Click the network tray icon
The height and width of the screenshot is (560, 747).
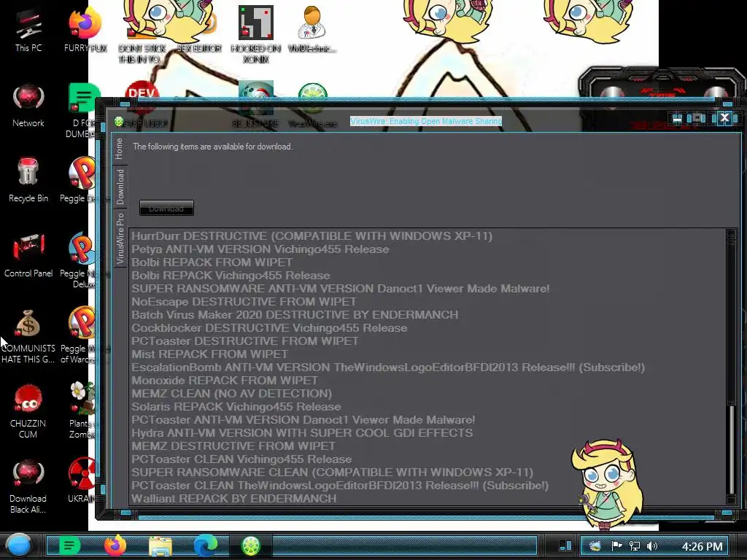click(634, 545)
